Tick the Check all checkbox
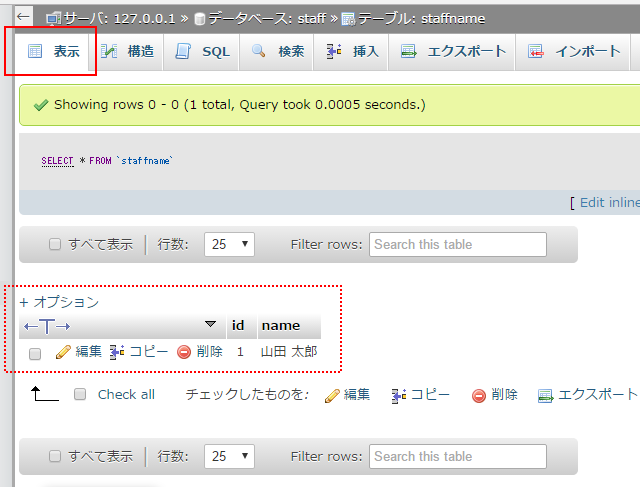The image size is (640, 487). tap(80, 394)
